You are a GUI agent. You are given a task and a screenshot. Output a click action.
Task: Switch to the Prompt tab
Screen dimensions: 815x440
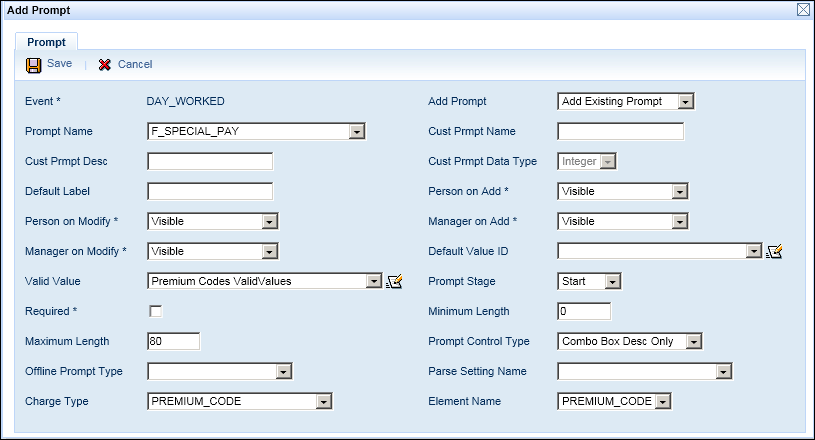click(x=47, y=43)
